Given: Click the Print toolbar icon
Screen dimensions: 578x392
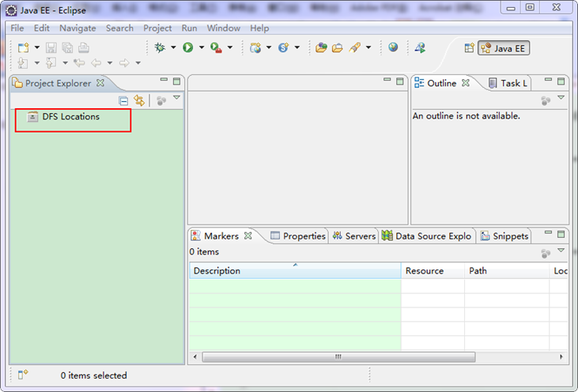Looking at the screenshot, I should coord(84,47).
